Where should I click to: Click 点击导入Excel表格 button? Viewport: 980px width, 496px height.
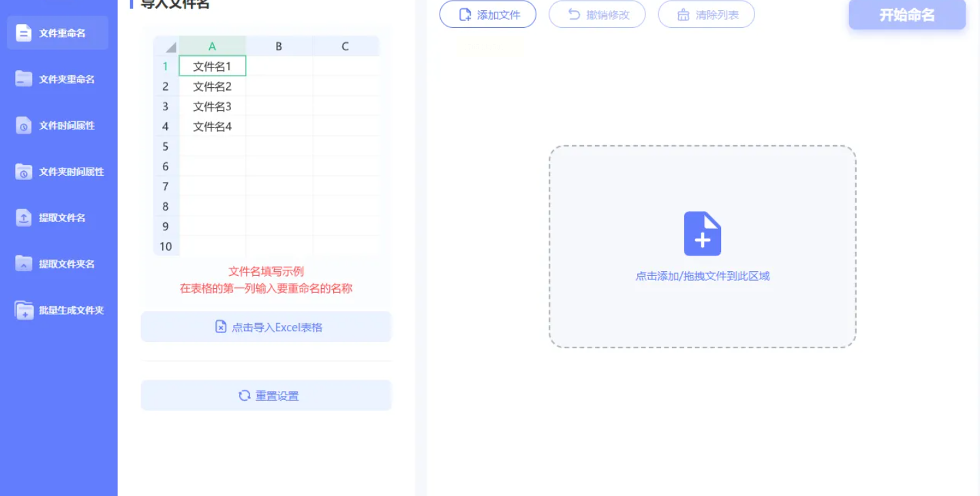point(266,327)
